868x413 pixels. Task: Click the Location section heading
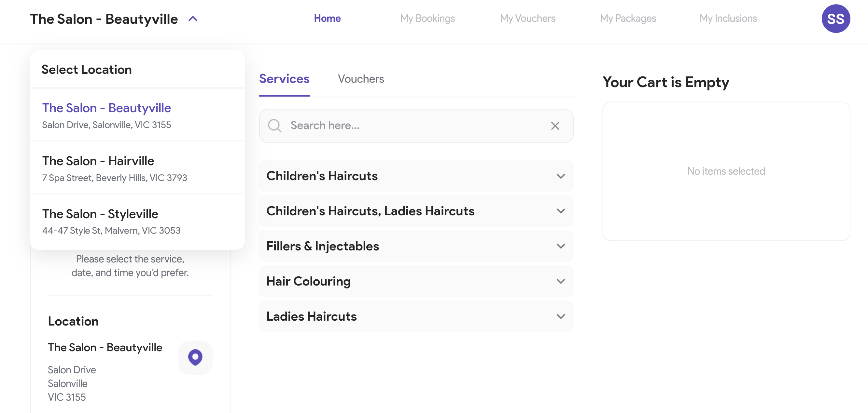73,321
